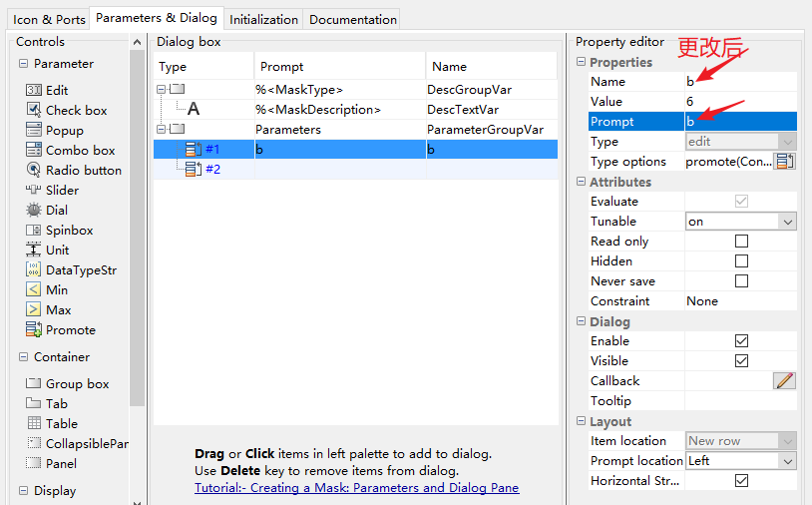
Task: Click Controls palette scroll up arrow
Action: pos(137,42)
